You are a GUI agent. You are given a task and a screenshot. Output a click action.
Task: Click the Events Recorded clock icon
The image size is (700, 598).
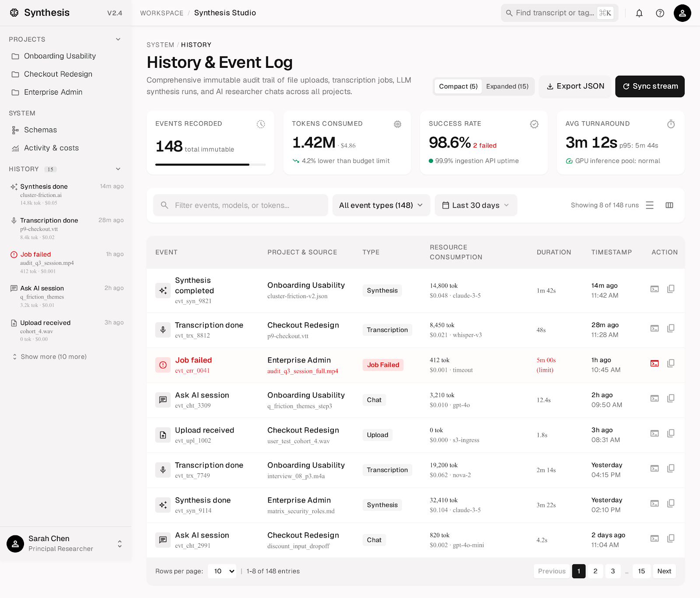point(261,124)
